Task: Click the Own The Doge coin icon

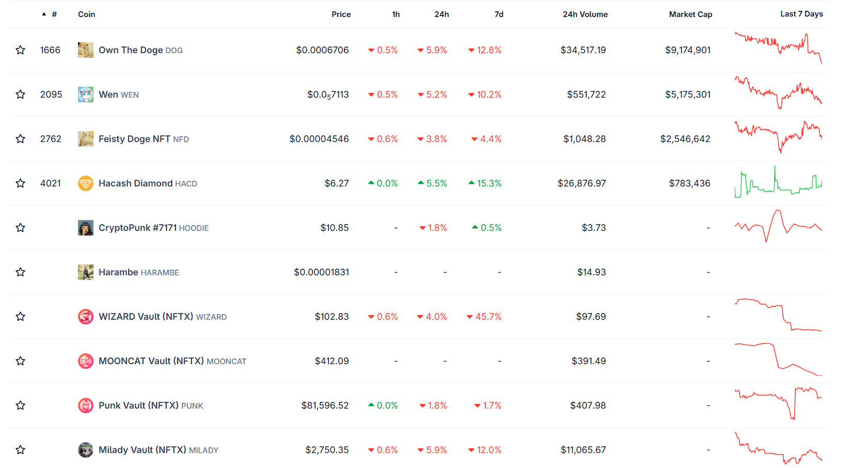Action: (x=86, y=50)
